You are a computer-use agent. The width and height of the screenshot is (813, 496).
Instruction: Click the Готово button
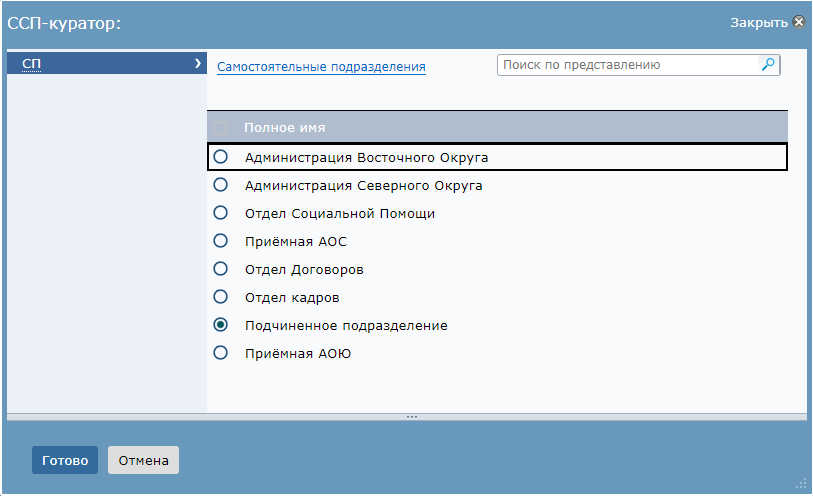tap(65, 460)
